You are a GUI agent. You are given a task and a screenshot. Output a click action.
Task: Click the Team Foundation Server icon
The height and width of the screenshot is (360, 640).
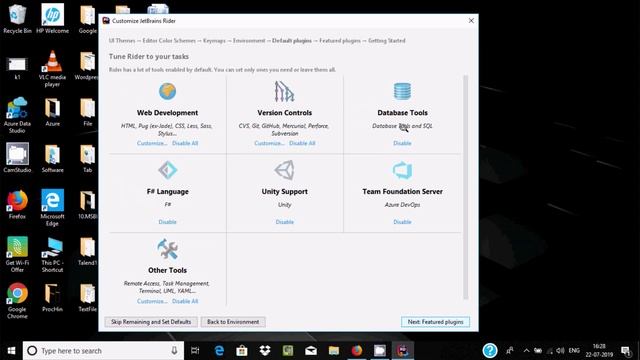click(x=402, y=170)
